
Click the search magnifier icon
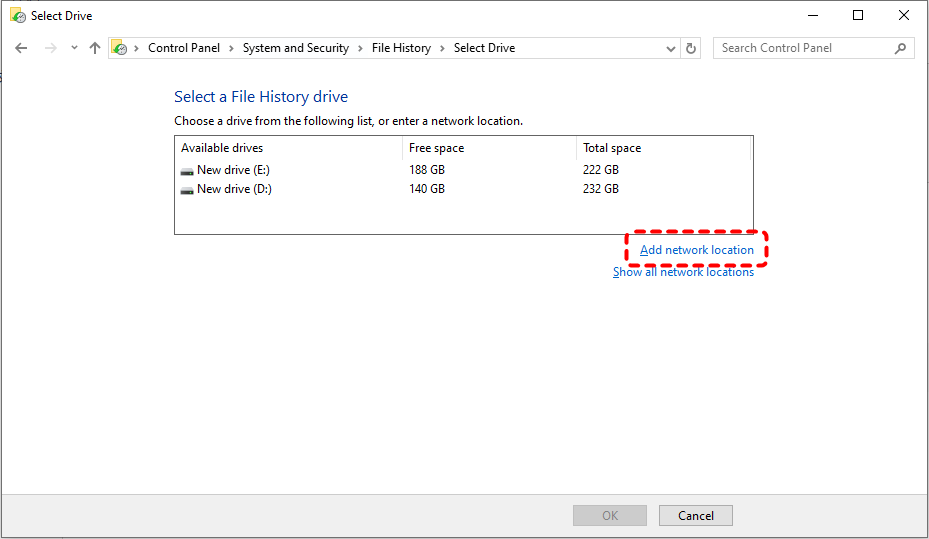tap(901, 49)
